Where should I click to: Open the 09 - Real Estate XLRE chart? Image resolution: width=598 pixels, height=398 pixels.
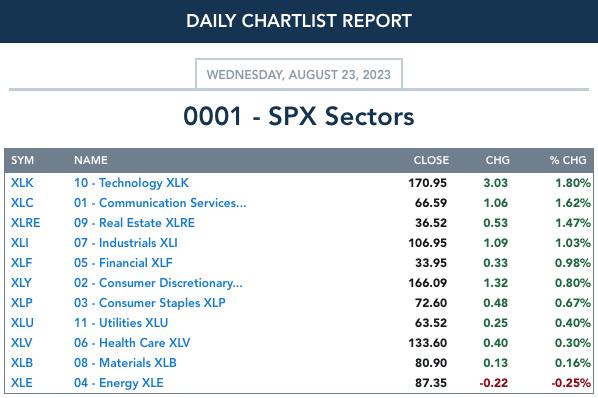[134, 223]
